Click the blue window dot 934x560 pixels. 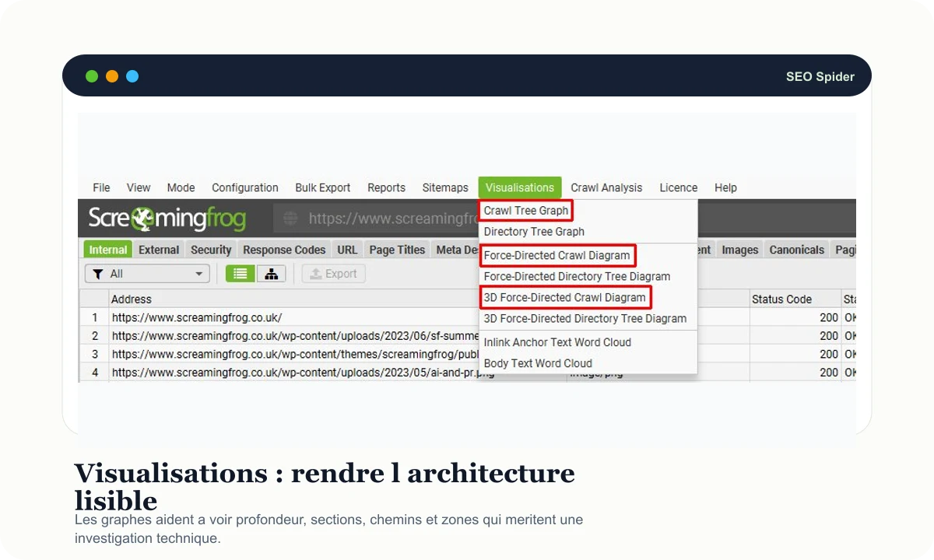point(132,76)
